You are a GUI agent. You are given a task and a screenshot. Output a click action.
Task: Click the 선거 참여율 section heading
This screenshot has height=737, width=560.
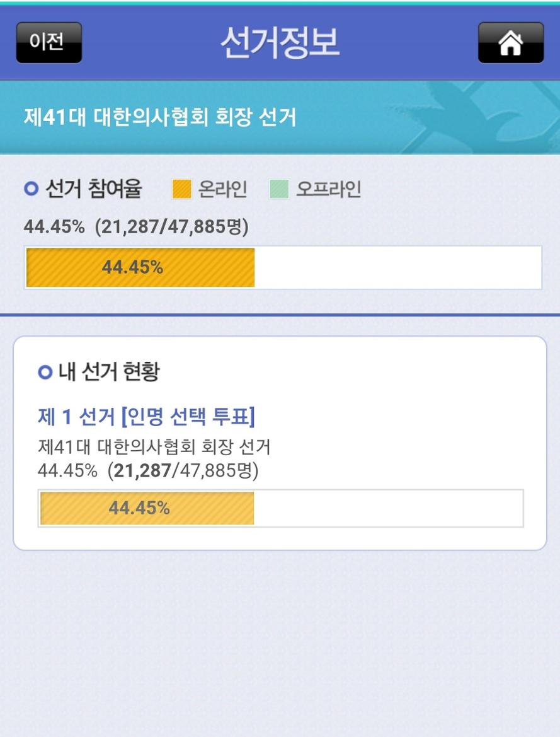tap(94, 189)
